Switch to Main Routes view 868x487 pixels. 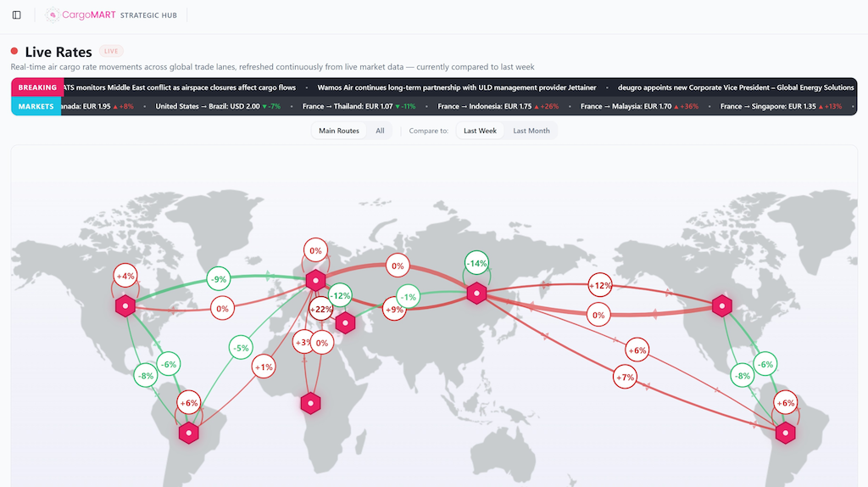point(338,131)
